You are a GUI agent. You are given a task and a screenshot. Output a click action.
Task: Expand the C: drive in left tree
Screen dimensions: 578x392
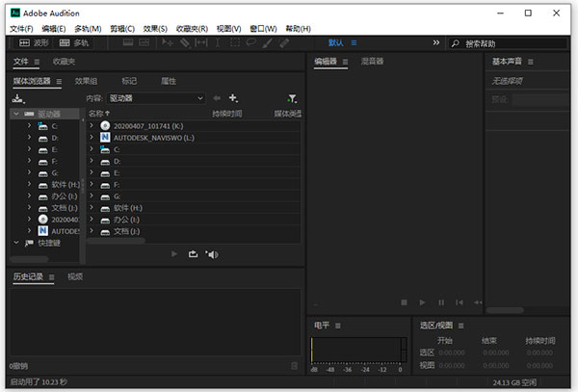point(29,126)
